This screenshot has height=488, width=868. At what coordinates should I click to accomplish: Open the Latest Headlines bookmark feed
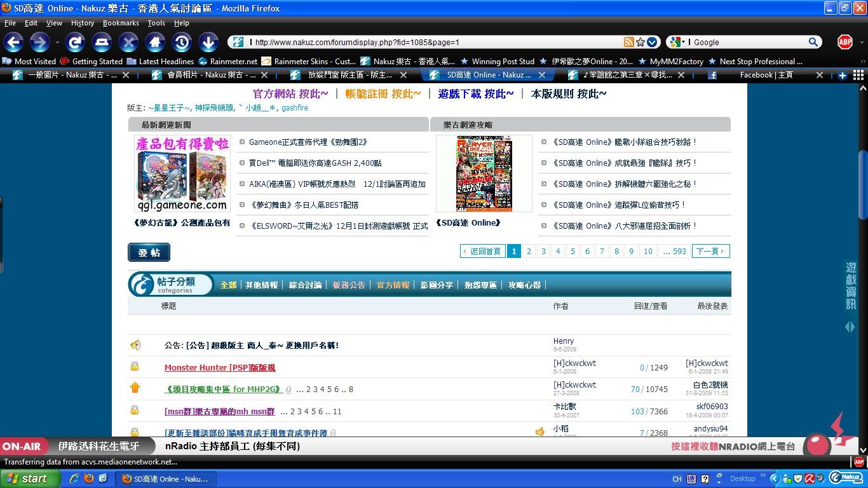(160, 62)
